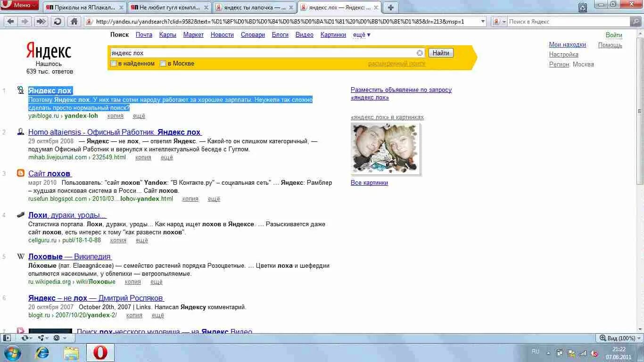Open the search engine selector dropdown
Viewport: 644px width, 362px height.
click(500, 22)
